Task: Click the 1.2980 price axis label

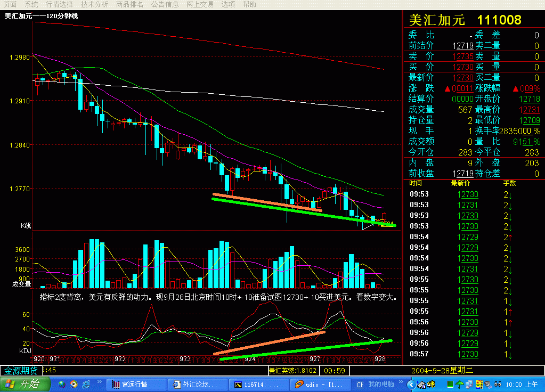Action: click(x=20, y=58)
